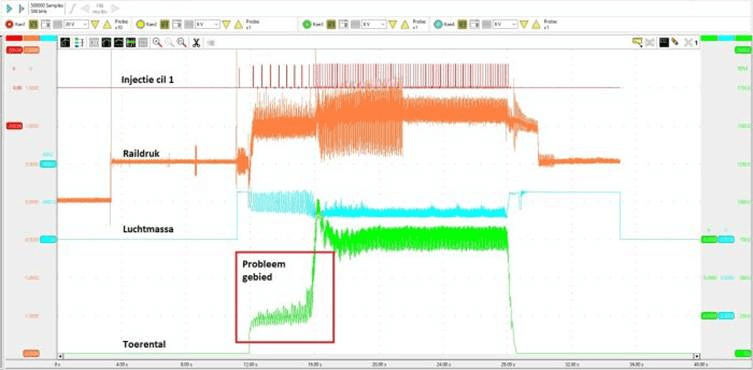
Task: Go to next recorded measurement arrow
Action: click(115, 8)
